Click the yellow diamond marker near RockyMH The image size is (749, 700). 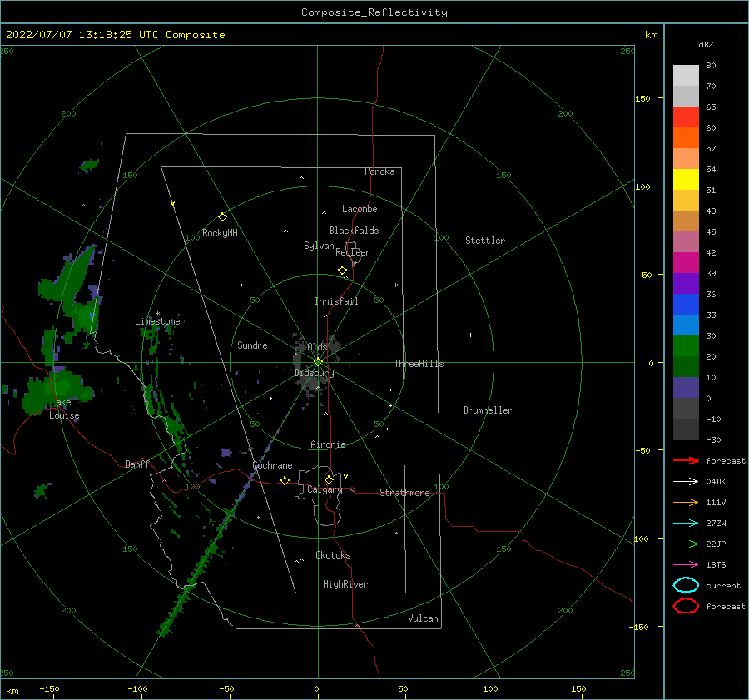tap(222, 217)
